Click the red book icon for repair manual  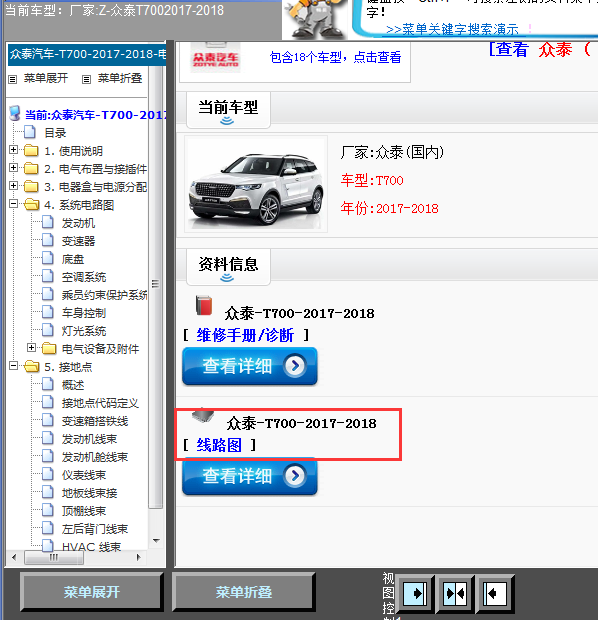coord(204,305)
